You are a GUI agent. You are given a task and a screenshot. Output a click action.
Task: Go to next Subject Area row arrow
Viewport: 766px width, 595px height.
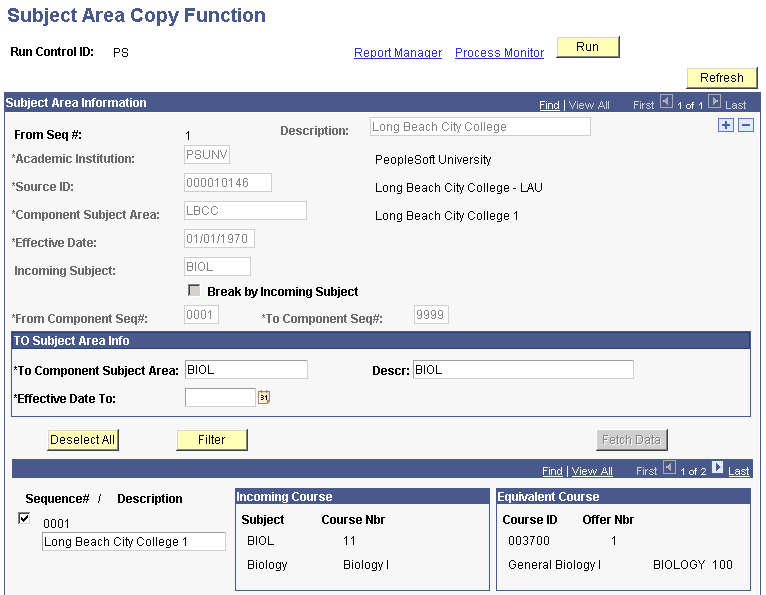pyautogui.click(x=714, y=102)
